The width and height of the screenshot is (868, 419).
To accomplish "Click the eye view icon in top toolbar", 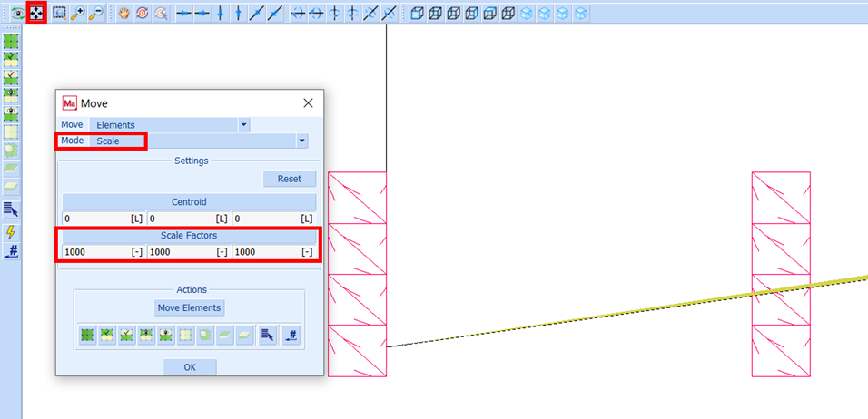I will tap(18, 14).
